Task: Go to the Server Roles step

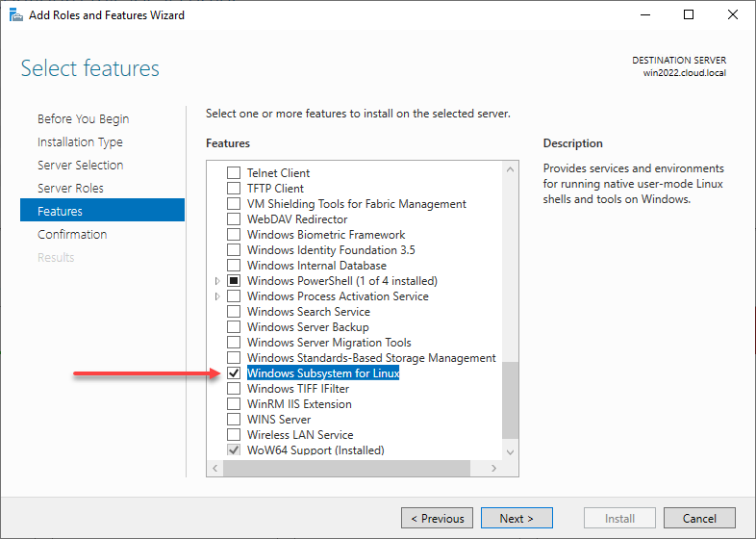Action: pyautogui.click(x=70, y=189)
